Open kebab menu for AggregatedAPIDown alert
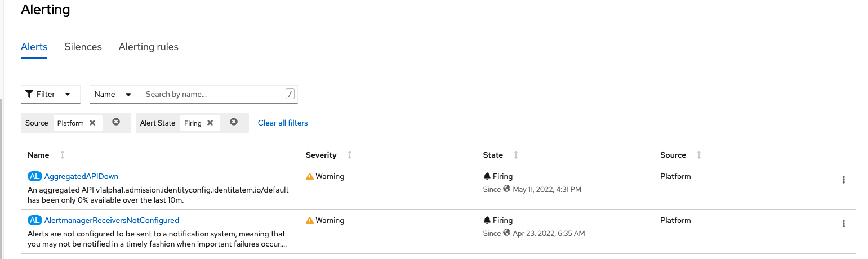This screenshot has width=868, height=259. pyautogui.click(x=843, y=180)
